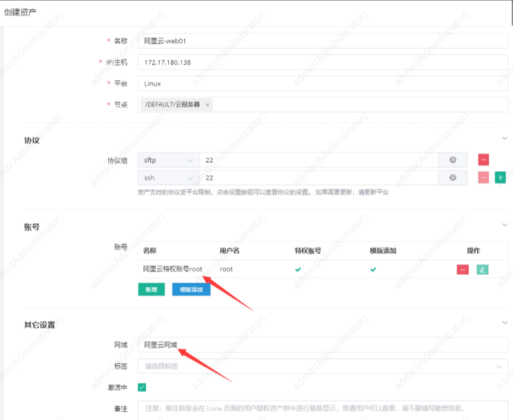Click the minus button on ssh row

[x=483, y=177]
